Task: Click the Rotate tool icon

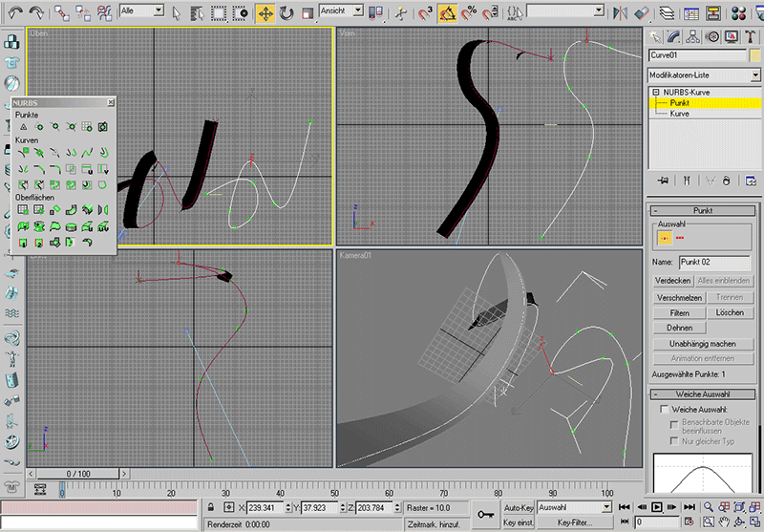Action: pyautogui.click(x=286, y=13)
